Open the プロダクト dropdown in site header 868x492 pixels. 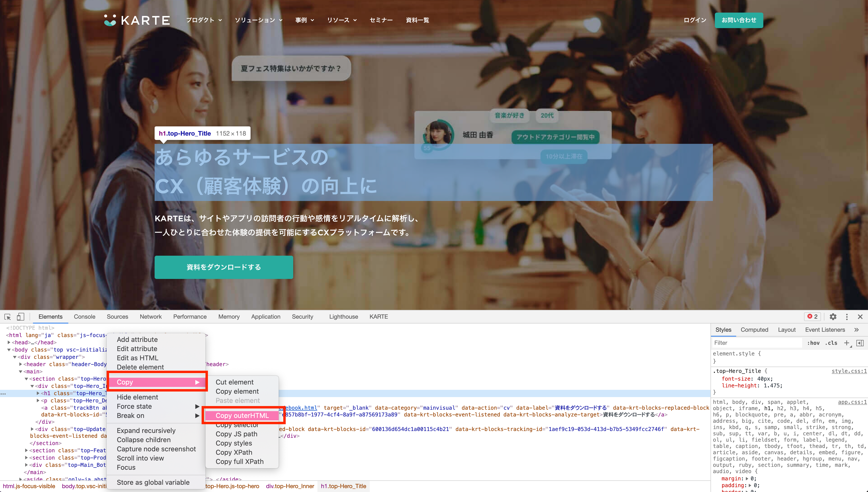point(204,20)
